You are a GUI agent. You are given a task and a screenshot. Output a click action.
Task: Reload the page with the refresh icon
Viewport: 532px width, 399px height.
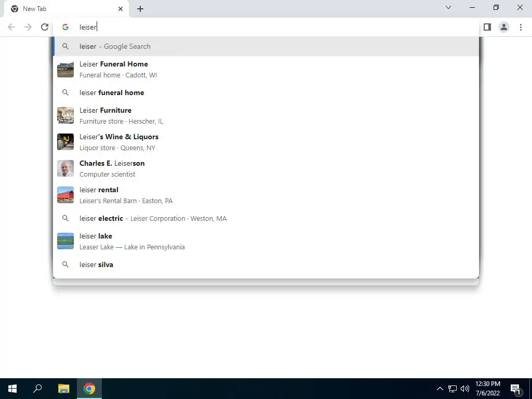(45, 27)
